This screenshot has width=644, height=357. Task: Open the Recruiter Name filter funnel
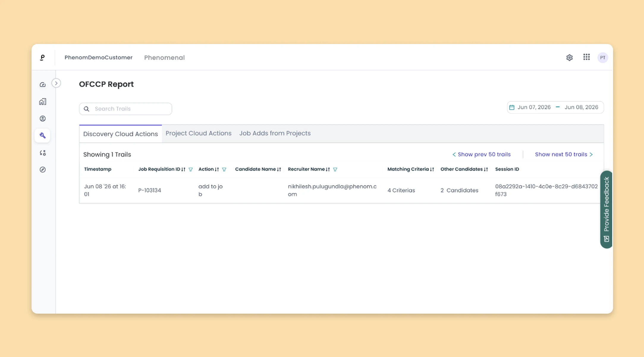[x=335, y=170]
